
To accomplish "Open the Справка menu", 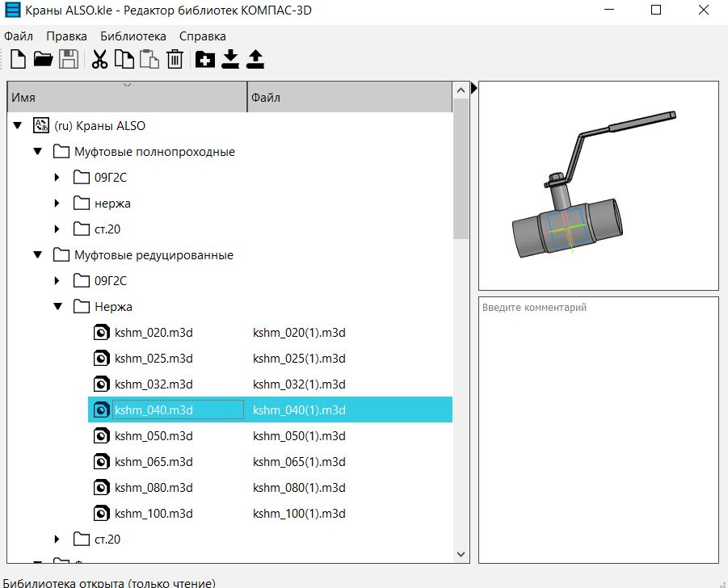I will click(x=203, y=36).
